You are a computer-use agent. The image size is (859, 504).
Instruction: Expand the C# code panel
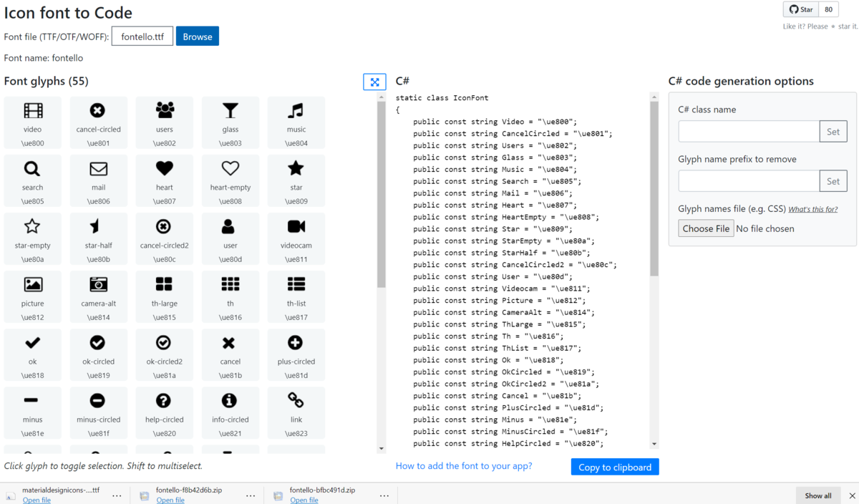[375, 82]
